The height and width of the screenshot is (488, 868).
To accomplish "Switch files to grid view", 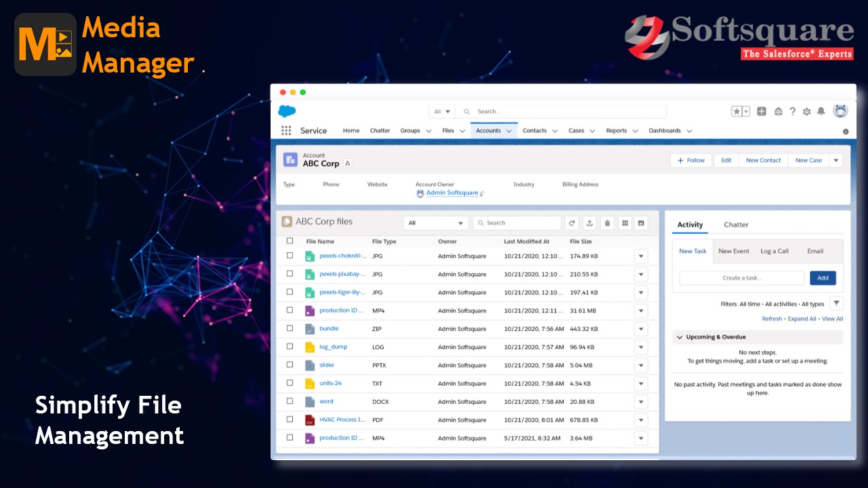I will (624, 222).
